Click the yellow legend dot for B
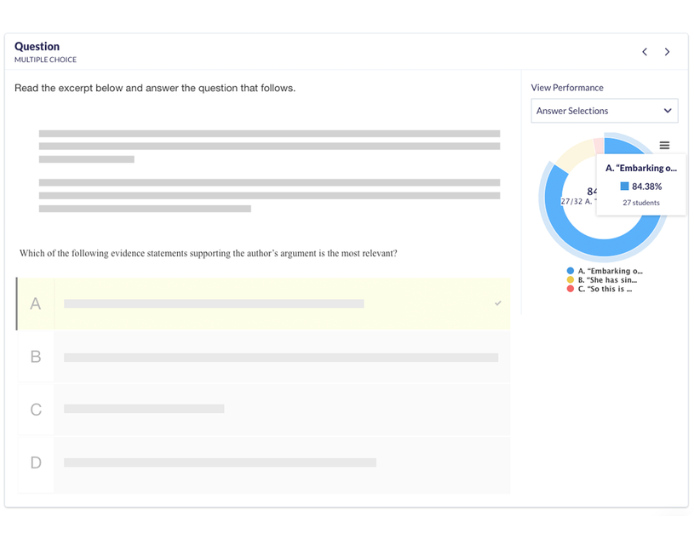This screenshot has height=540, width=694. pyautogui.click(x=570, y=280)
